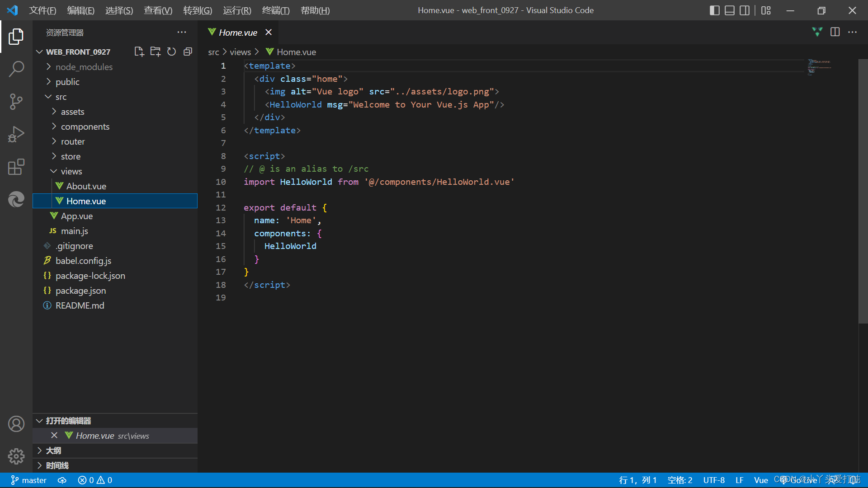Expand the assets folder
Screen dimensions: 868x488
pos(54,112)
